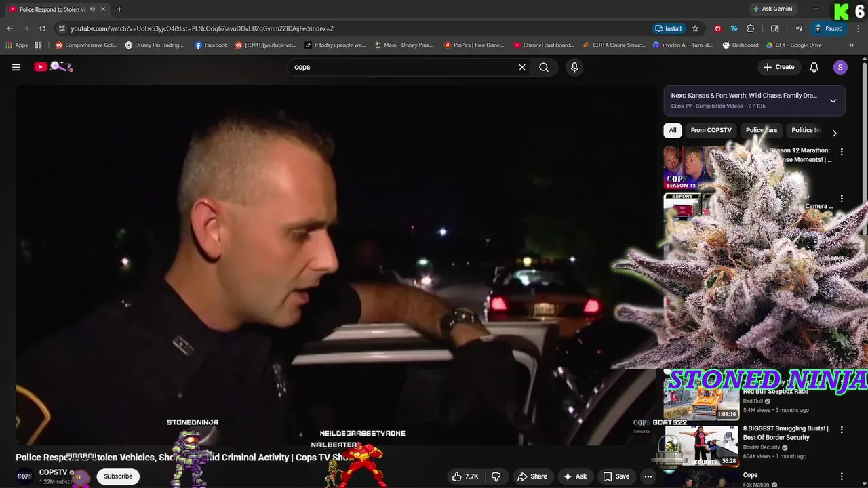
Task: Click the red circular extension icon
Action: [718, 28]
